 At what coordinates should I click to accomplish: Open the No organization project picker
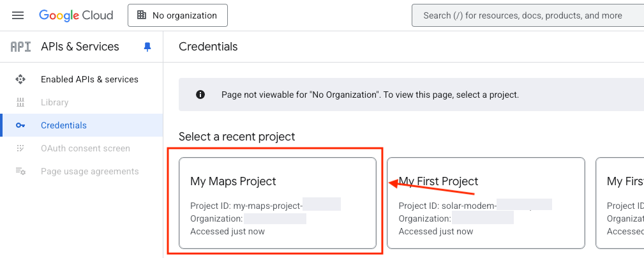click(x=177, y=15)
